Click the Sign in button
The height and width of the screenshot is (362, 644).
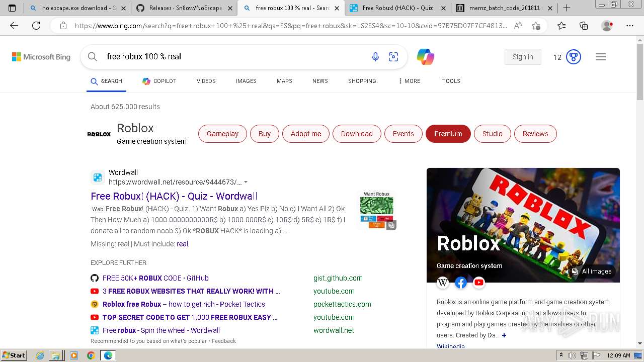[523, 57]
